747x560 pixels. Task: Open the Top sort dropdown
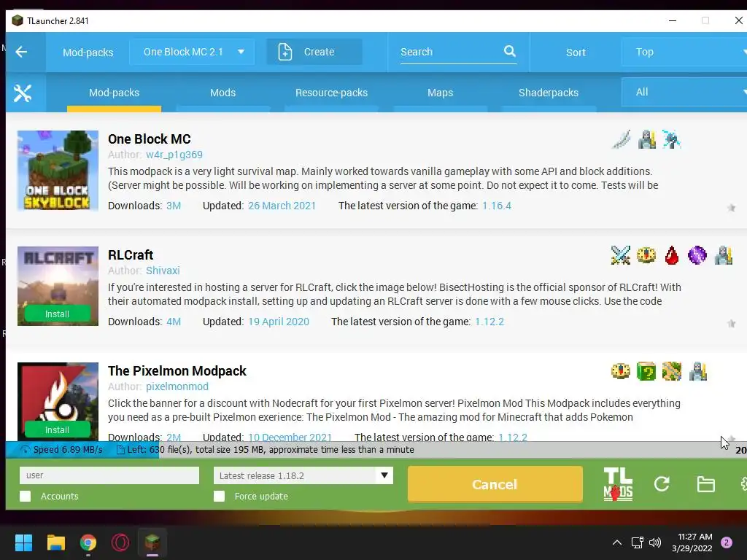coord(684,52)
